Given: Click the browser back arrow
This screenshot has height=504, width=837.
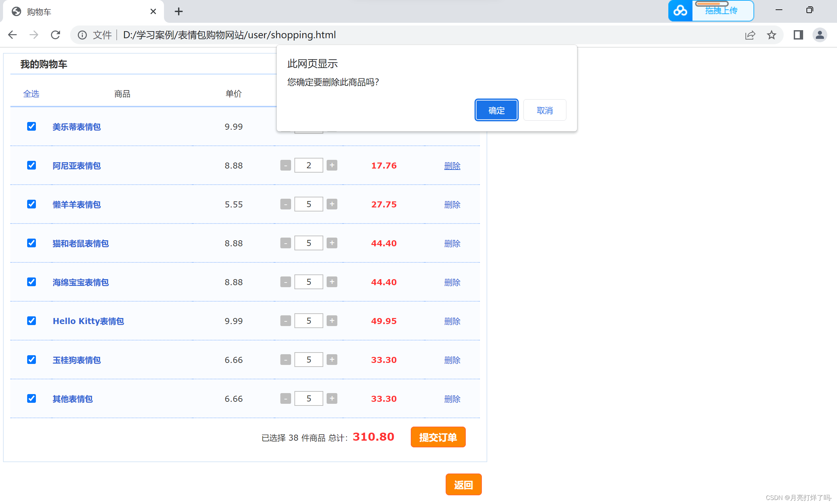Looking at the screenshot, I should coord(12,35).
